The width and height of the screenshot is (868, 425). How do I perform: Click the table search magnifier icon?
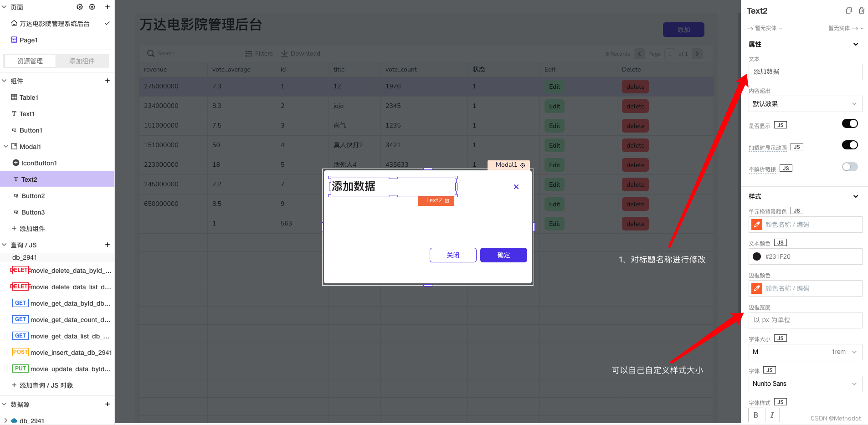tap(151, 53)
